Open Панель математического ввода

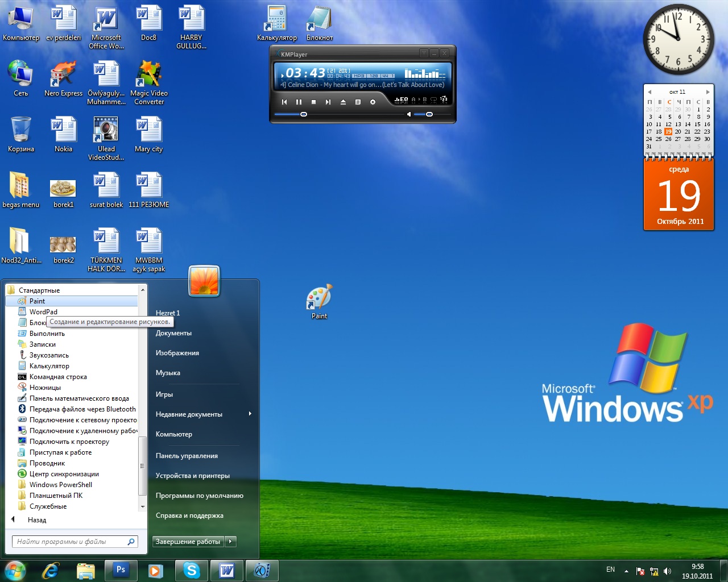coord(72,398)
